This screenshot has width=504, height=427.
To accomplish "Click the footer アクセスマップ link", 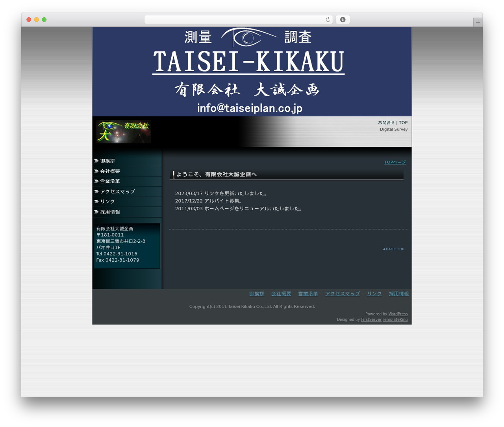I will 343,294.
